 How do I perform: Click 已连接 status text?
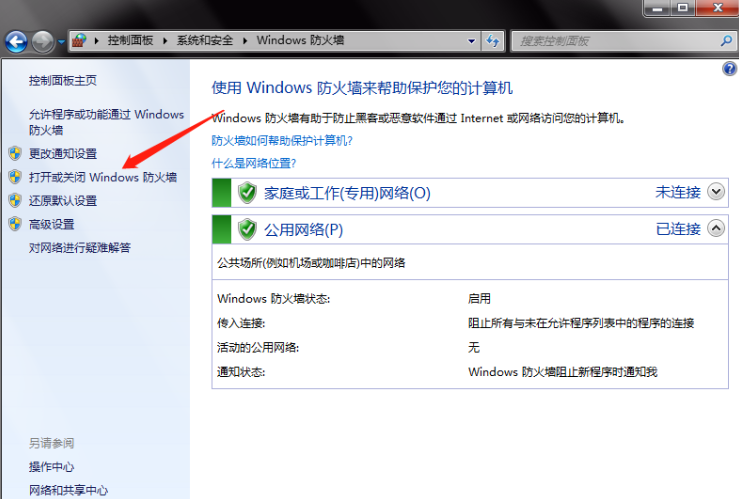click(678, 229)
